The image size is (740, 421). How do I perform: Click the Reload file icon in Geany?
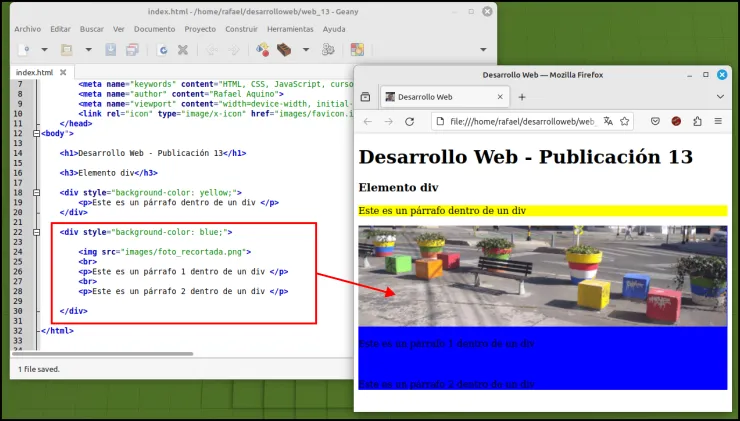(162, 50)
